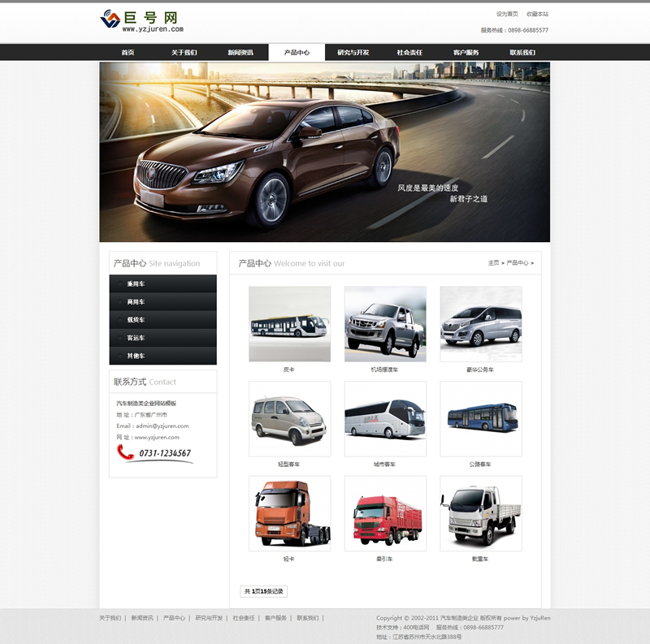Open the white coach bus thumbnail
The image size is (650, 644).
pyautogui.click(x=385, y=419)
